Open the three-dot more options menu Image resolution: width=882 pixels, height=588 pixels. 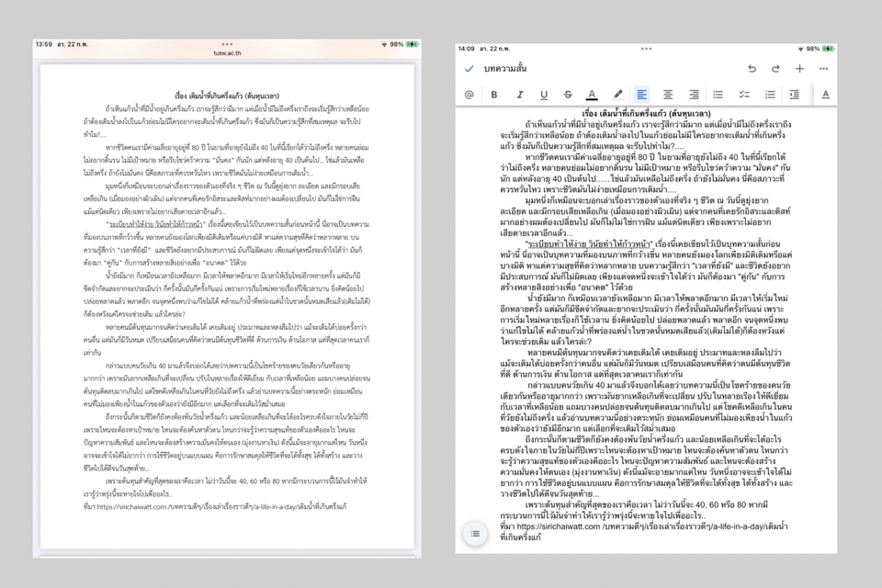(x=824, y=69)
